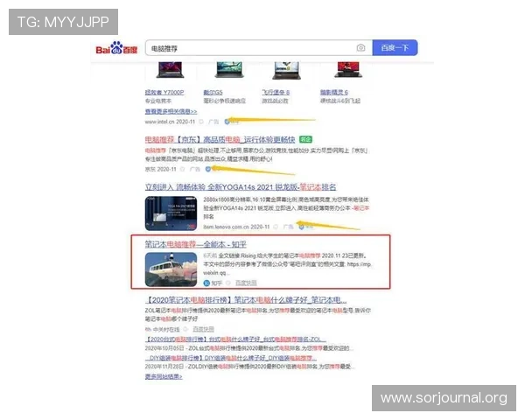This screenshot has width=525, height=420.
Task: Click the www.intel.cn source text
Action: coord(170,122)
